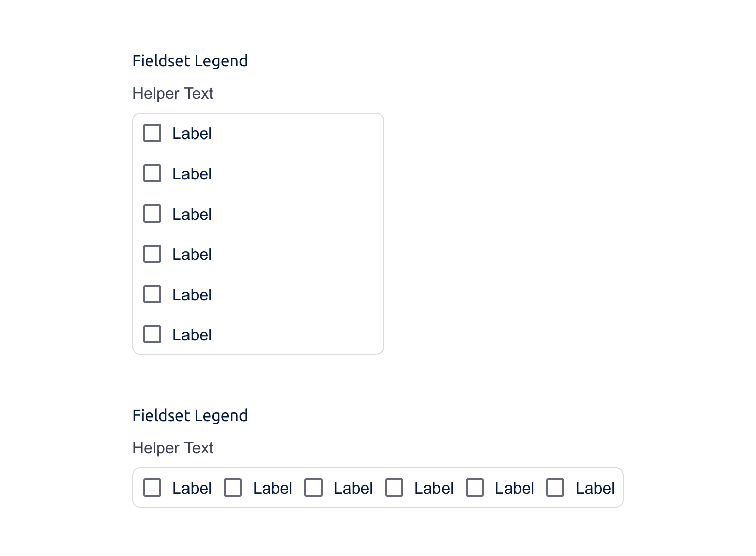The height and width of the screenshot is (556, 756).
Task: Select the bottom Label in vertical group
Action: [x=192, y=334]
